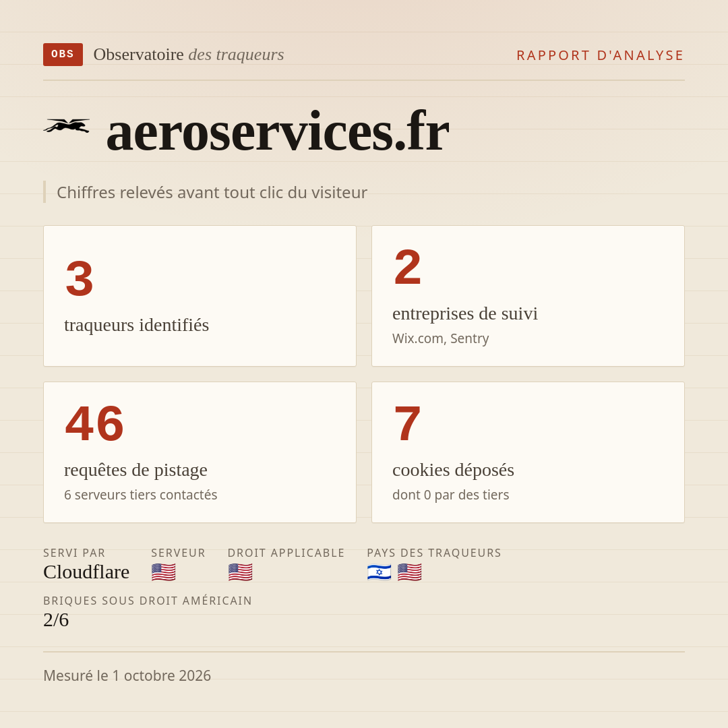Click the 'Wix.com, Sentry' company list
The image size is (728, 728).
tap(441, 338)
